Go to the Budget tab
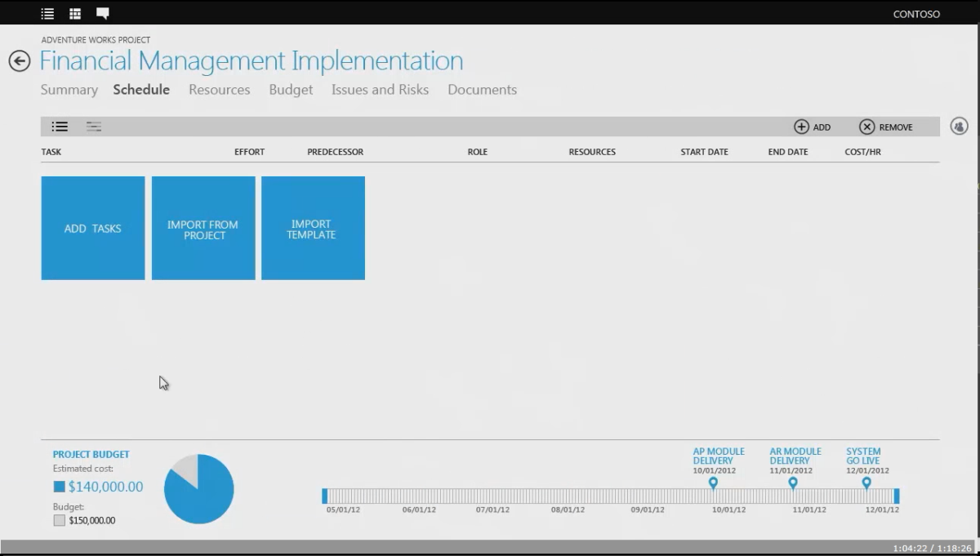980x556 pixels. pos(291,90)
